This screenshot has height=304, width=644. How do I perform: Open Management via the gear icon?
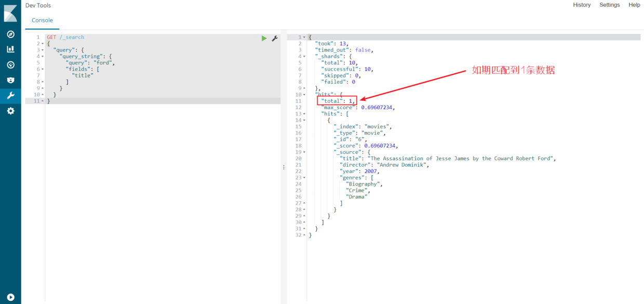(x=10, y=111)
